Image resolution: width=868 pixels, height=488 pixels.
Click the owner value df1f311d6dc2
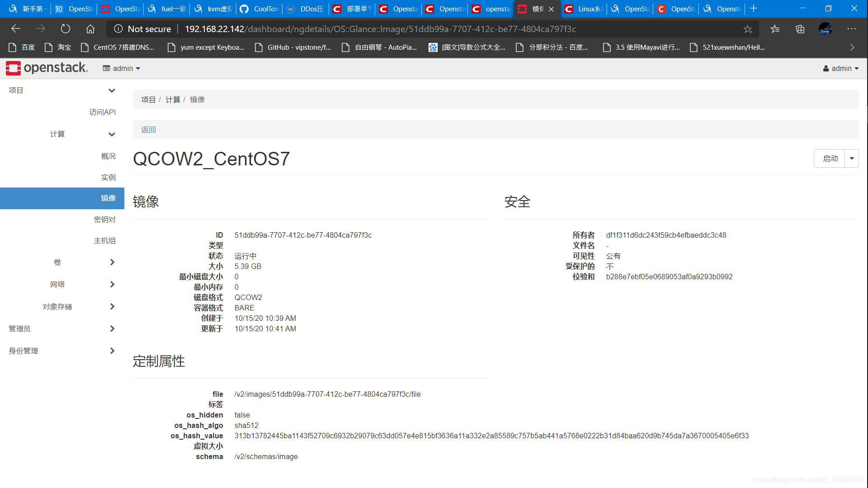(x=666, y=235)
